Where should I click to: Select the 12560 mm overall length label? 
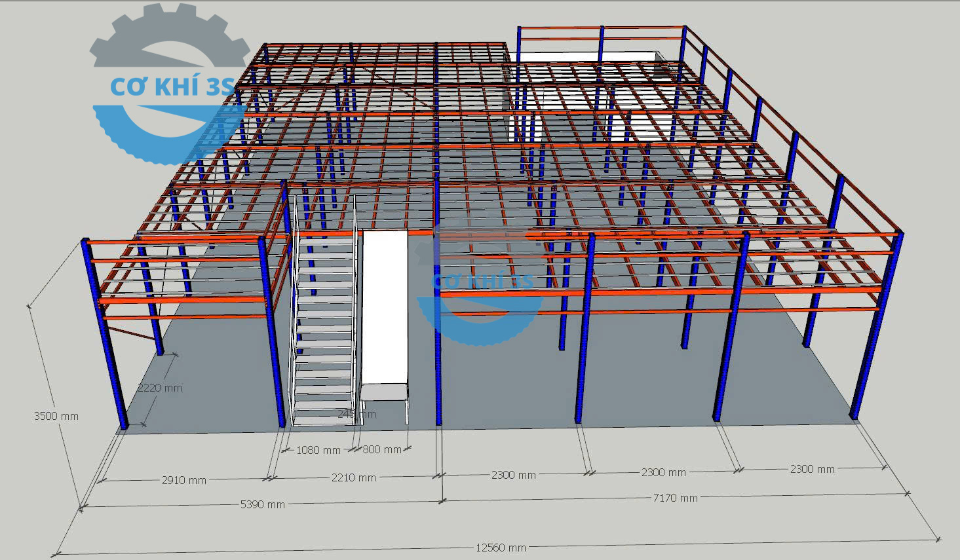(501, 548)
